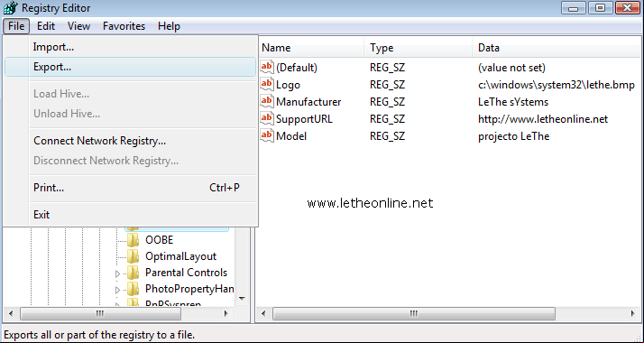Select the Logo value name
Screen dimensions: 644x343
288,85
